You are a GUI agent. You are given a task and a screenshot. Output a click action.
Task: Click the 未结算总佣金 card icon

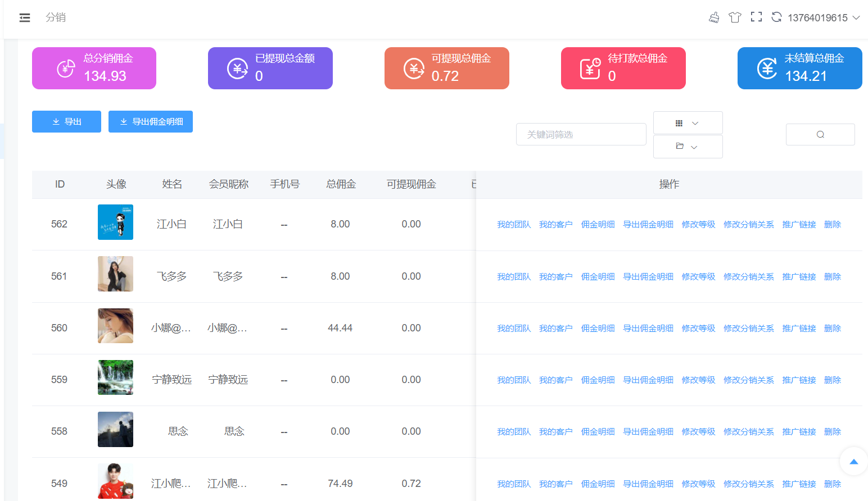pyautogui.click(x=767, y=69)
